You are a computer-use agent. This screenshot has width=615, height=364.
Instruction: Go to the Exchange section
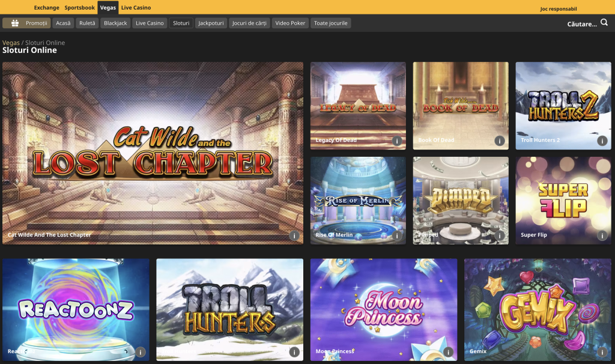[x=47, y=7]
